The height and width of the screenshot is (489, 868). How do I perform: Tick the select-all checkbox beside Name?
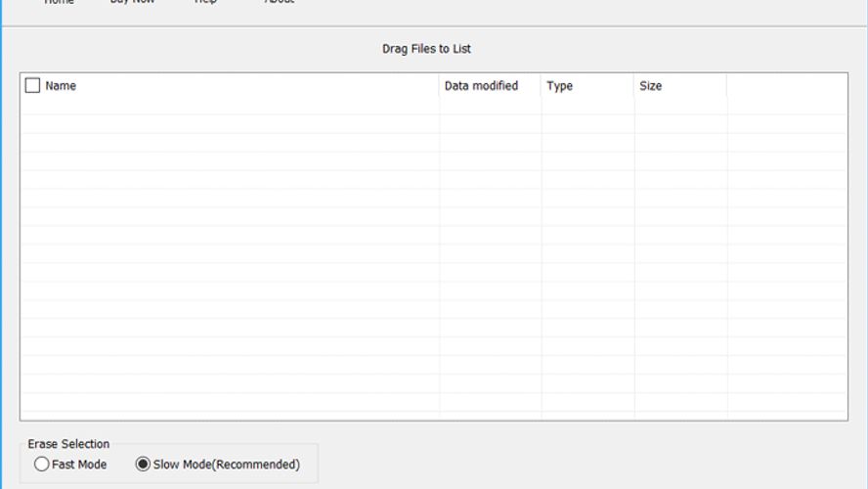(32, 86)
